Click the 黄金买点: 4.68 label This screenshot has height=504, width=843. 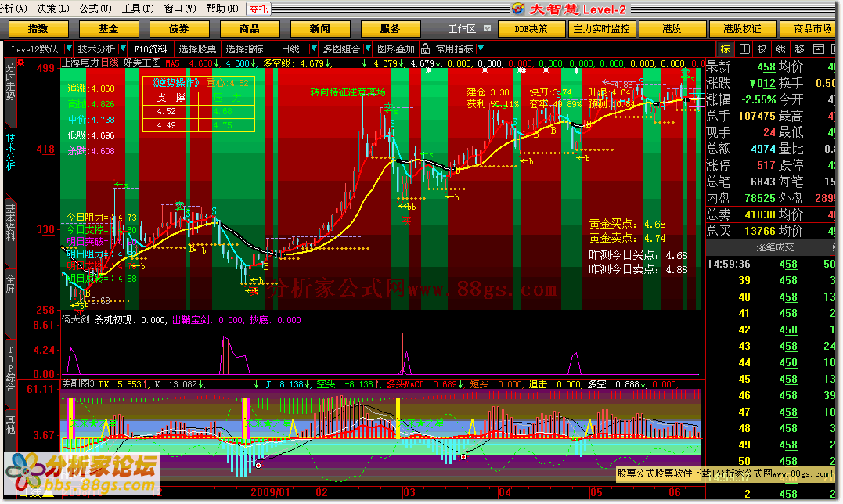[x=627, y=224]
